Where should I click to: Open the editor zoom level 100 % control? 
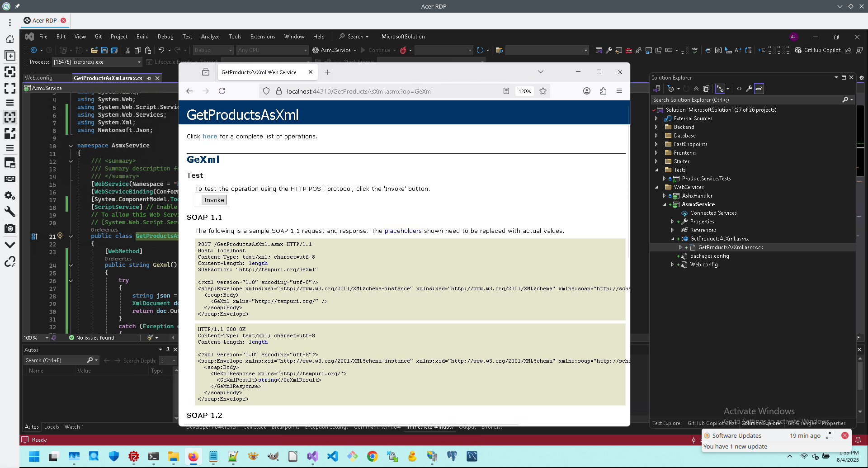pyautogui.click(x=36, y=338)
